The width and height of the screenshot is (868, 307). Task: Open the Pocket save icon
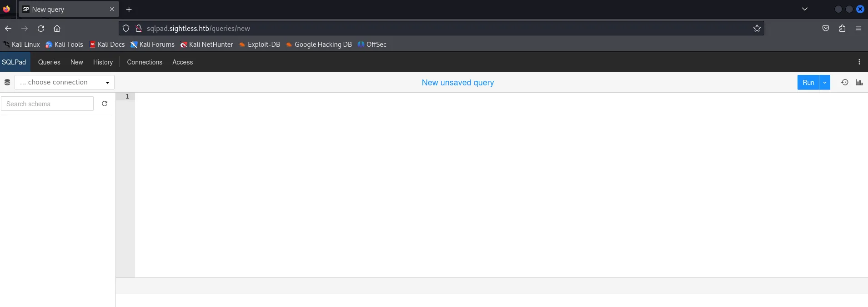(x=826, y=28)
